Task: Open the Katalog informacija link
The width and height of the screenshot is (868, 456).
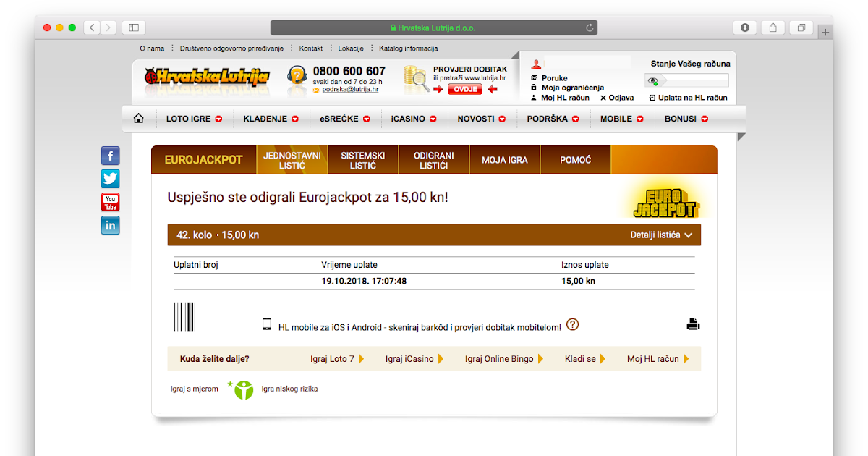Action: tap(409, 48)
